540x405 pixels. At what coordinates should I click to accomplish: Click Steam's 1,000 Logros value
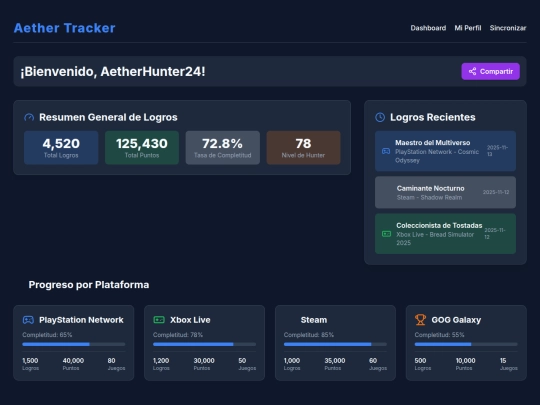tap(292, 361)
